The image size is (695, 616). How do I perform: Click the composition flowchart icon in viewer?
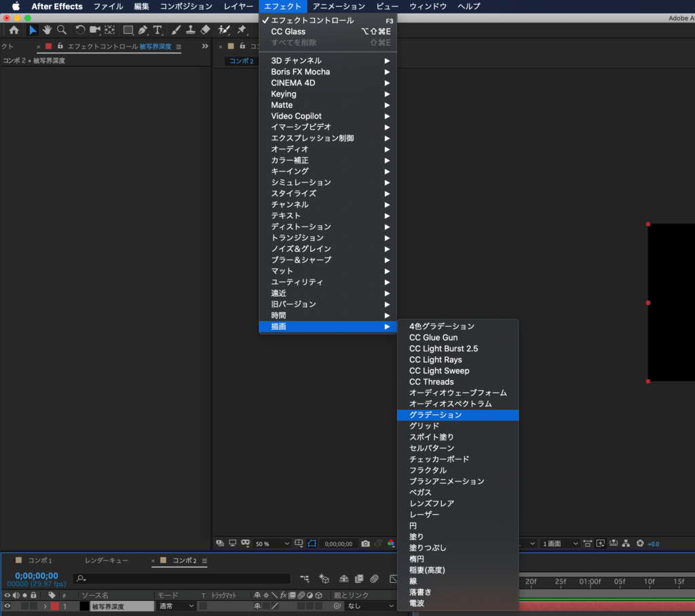pos(626,543)
